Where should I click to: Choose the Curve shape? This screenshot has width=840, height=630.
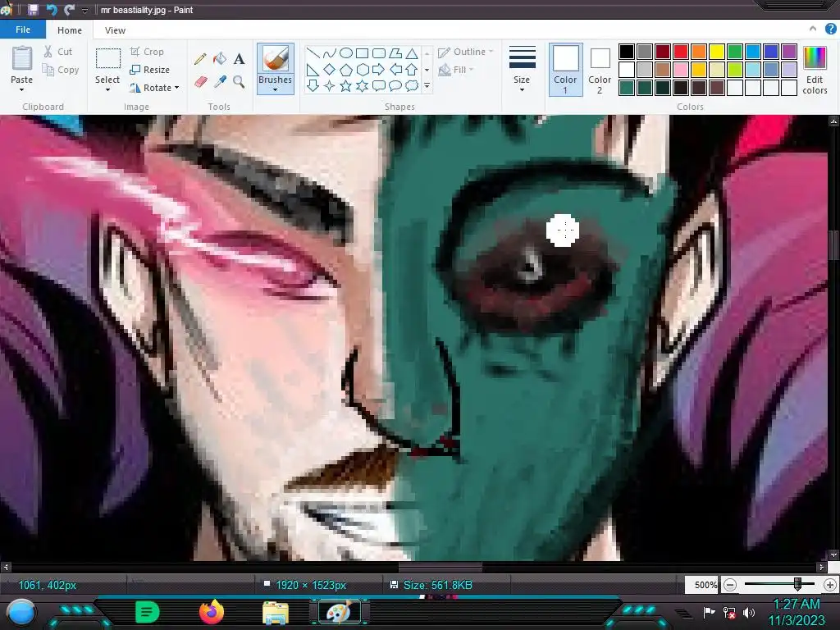[x=330, y=53]
